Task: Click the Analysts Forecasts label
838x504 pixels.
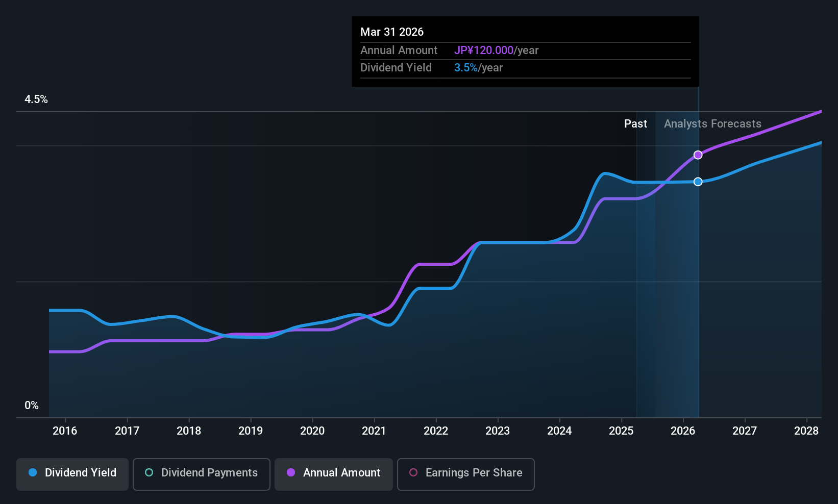Action: click(x=712, y=124)
